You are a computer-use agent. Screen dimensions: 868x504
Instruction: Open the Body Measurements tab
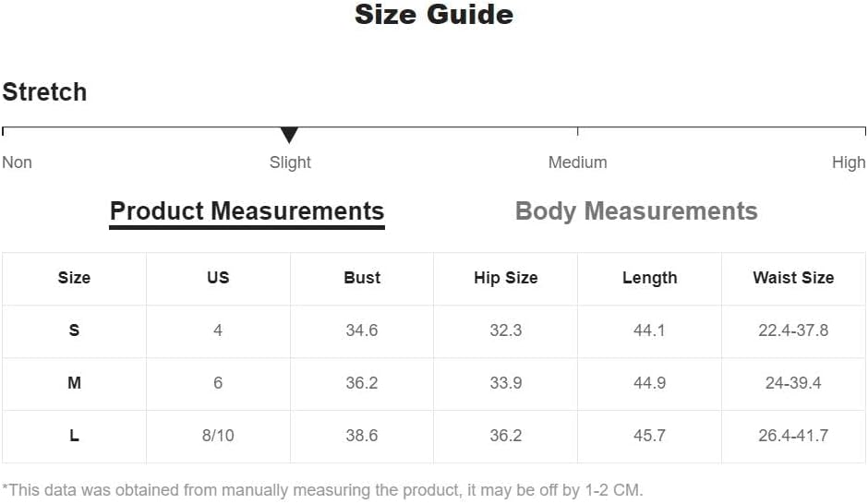coord(636,211)
